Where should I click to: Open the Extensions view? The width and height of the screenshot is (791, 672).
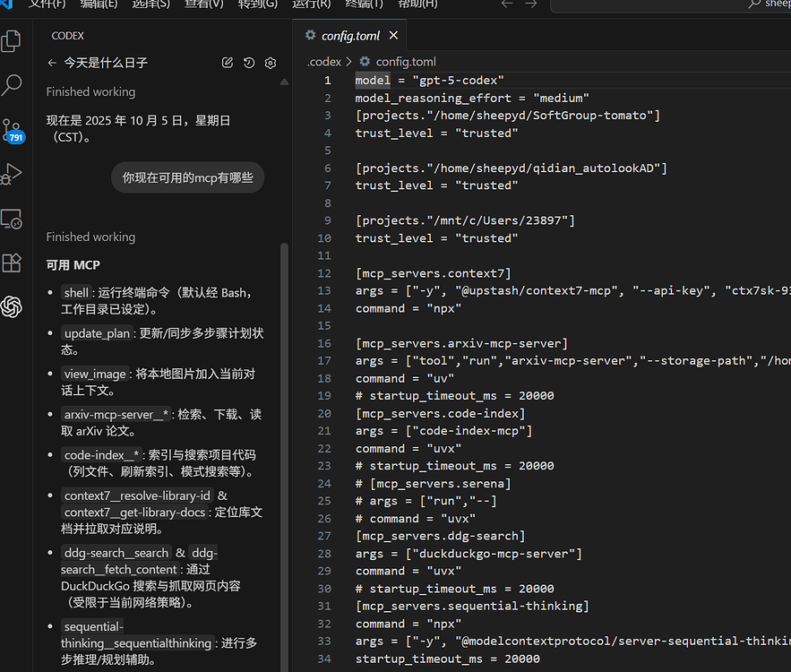[11, 263]
